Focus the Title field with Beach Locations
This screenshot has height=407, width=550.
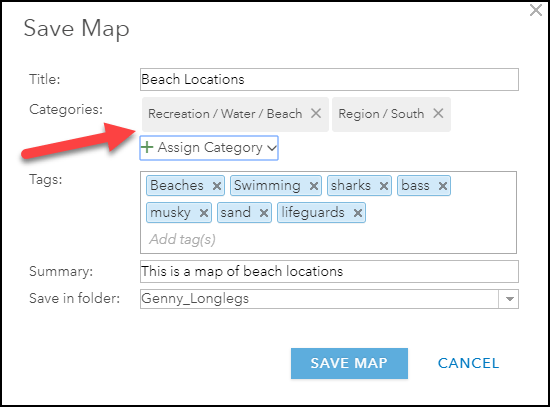click(x=329, y=80)
